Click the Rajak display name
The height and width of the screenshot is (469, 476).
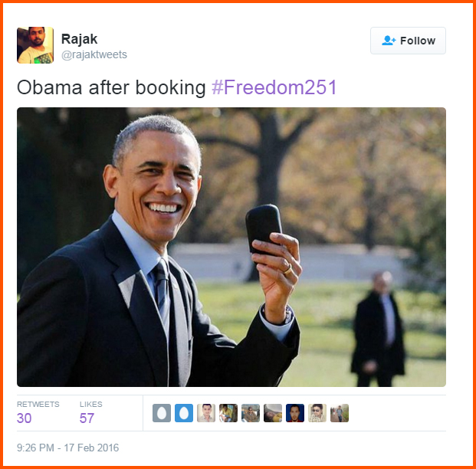coord(79,39)
